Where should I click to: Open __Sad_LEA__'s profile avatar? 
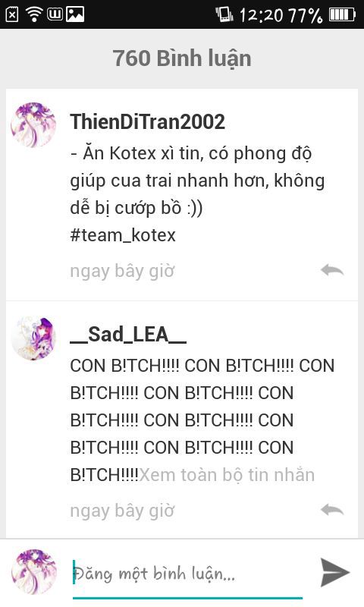(33, 338)
